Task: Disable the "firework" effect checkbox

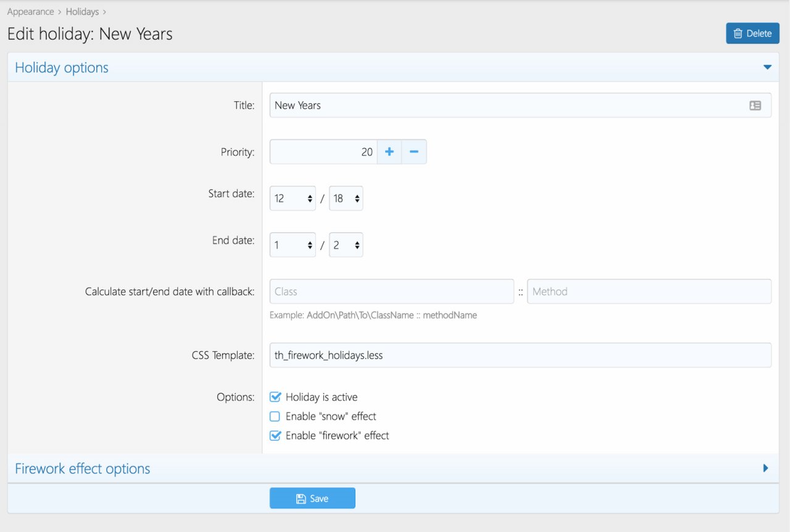Action: pyautogui.click(x=275, y=436)
